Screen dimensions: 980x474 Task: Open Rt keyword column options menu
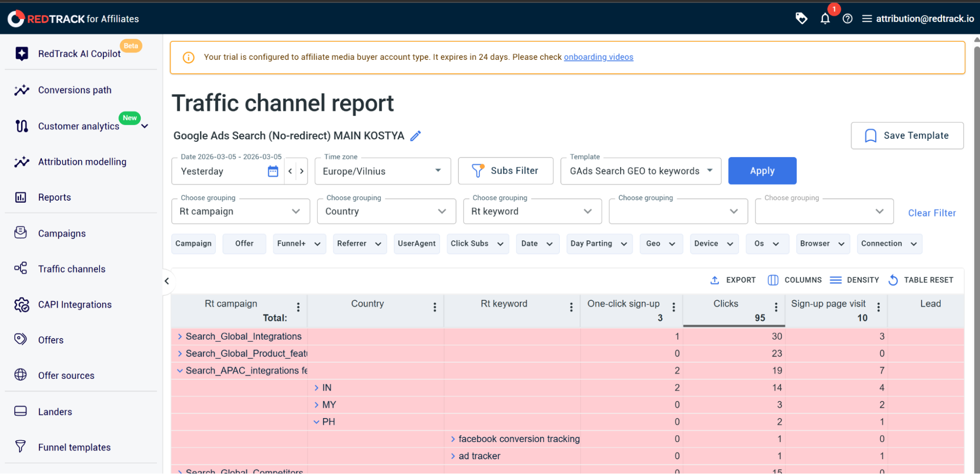tap(571, 307)
